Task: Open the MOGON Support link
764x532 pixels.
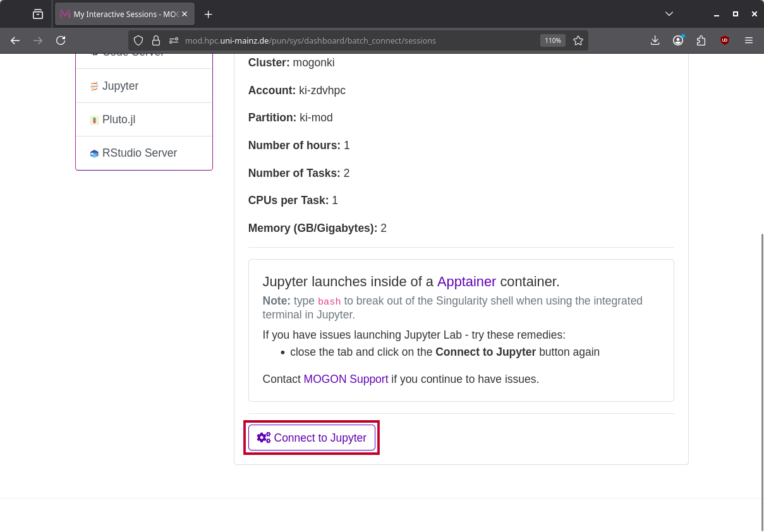Action: click(346, 379)
